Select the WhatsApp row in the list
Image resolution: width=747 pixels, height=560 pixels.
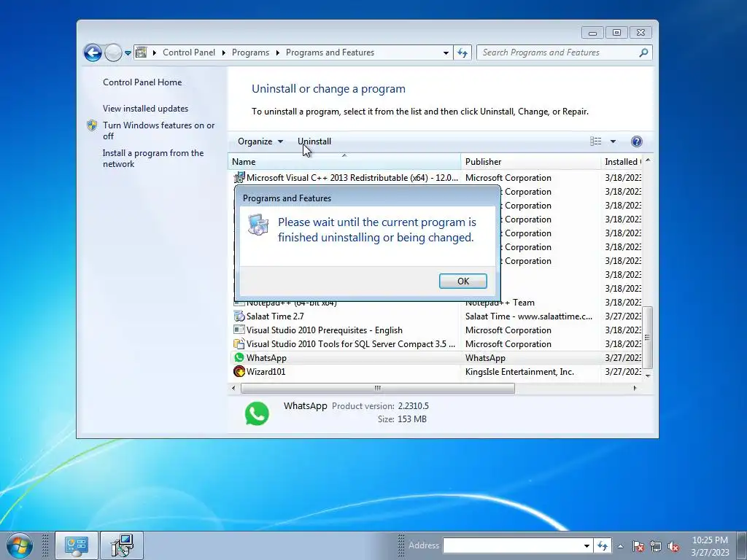(435, 357)
